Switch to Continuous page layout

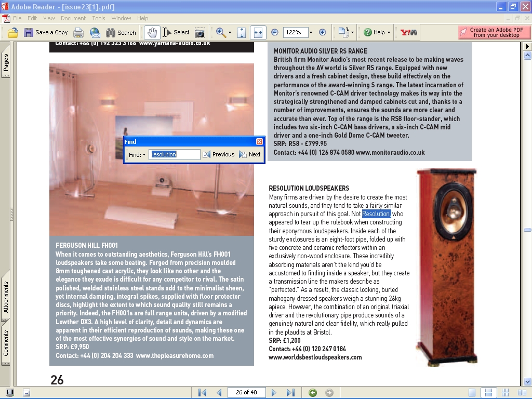point(488,392)
